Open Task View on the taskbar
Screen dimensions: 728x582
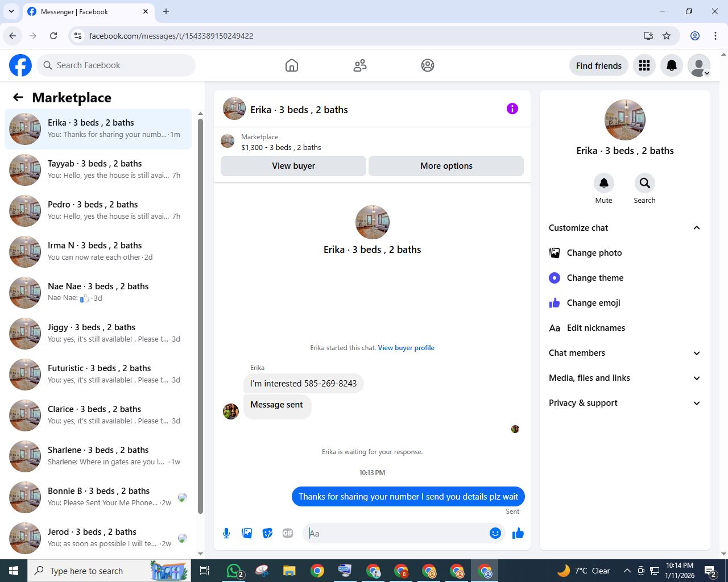pos(205,571)
